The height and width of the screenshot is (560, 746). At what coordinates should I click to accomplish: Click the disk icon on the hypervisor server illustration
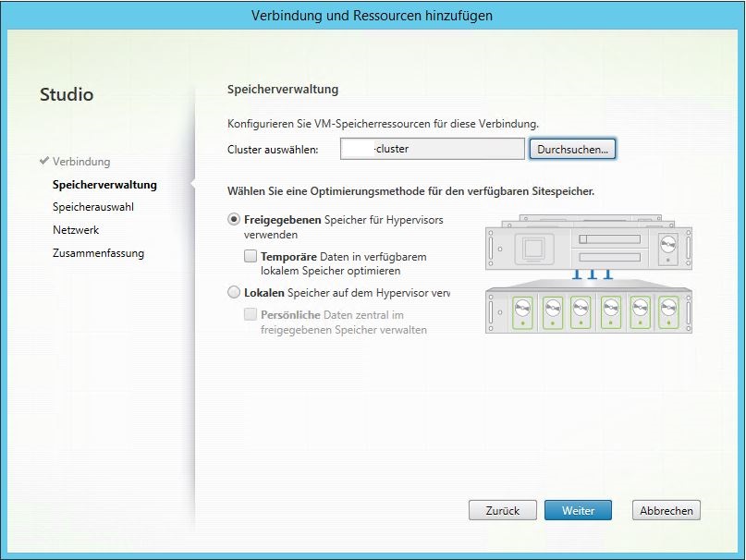coord(668,248)
